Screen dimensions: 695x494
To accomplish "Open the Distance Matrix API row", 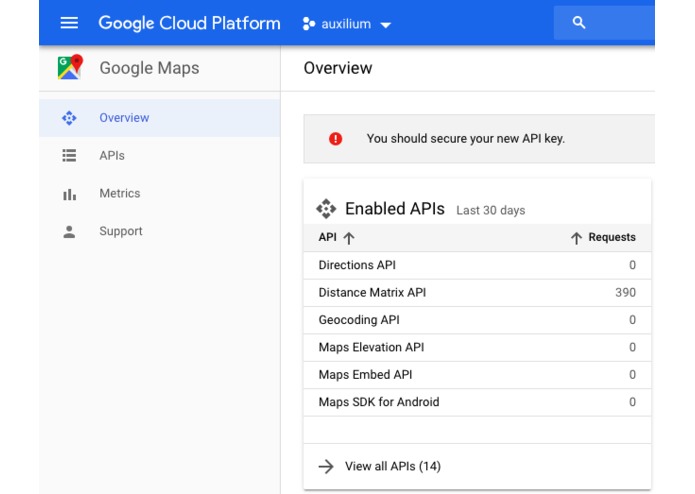I will click(372, 293).
